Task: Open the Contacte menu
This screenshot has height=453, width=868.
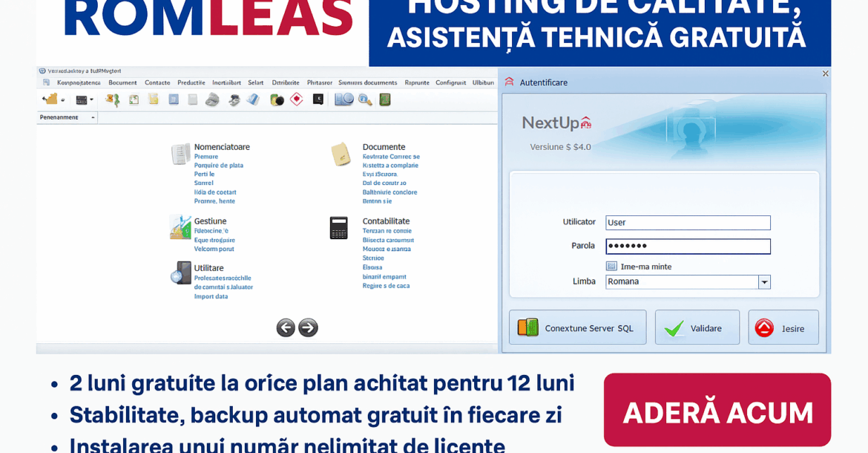Action: [157, 82]
